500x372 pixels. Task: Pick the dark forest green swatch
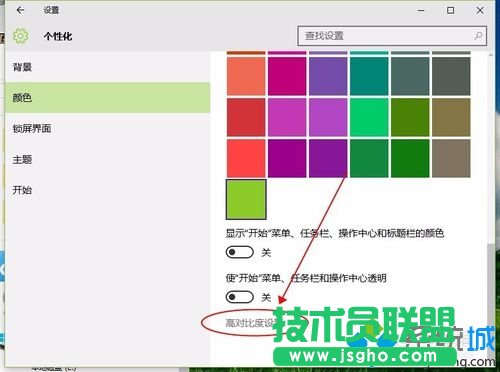[x=410, y=158]
